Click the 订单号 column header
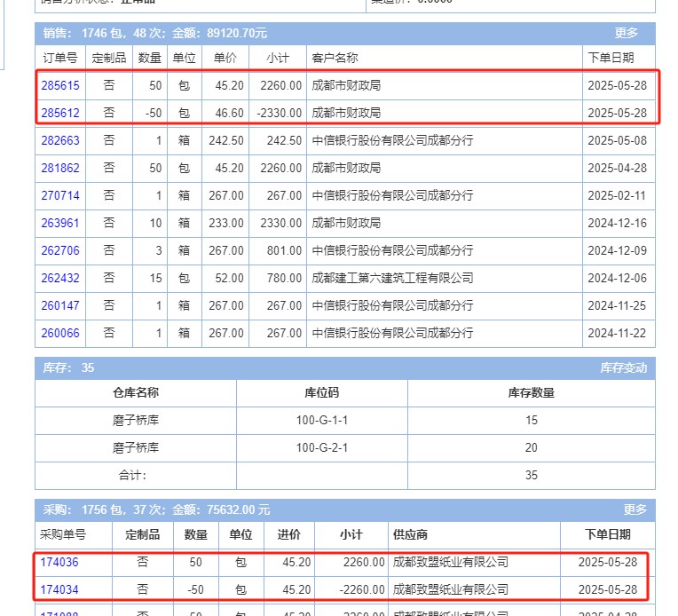 [x=60, y=58]
